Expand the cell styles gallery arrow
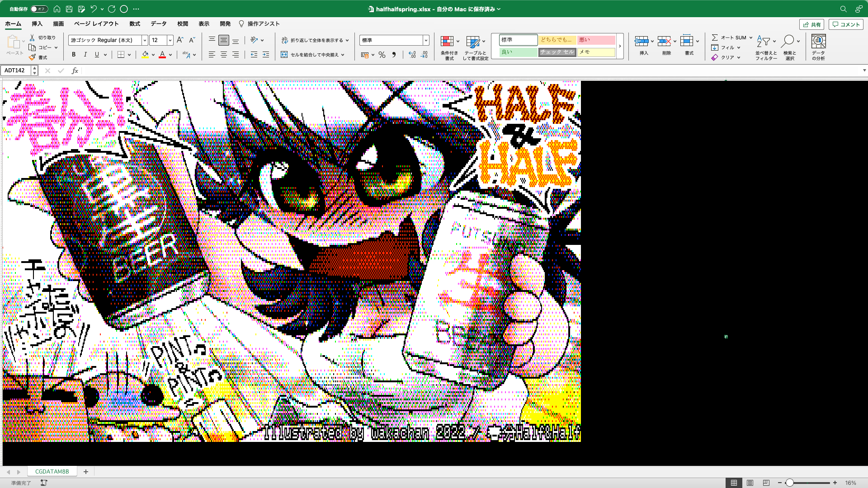Image resolution: width=868 pixels, height=488 pixels. [x=620, y=46]
